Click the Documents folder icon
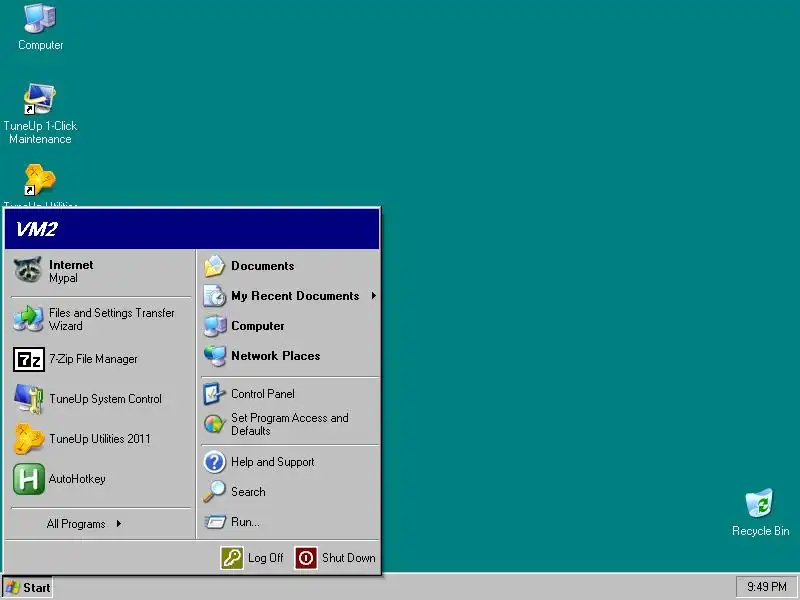This screenshot has width=800, height=600. coord(214,266)
